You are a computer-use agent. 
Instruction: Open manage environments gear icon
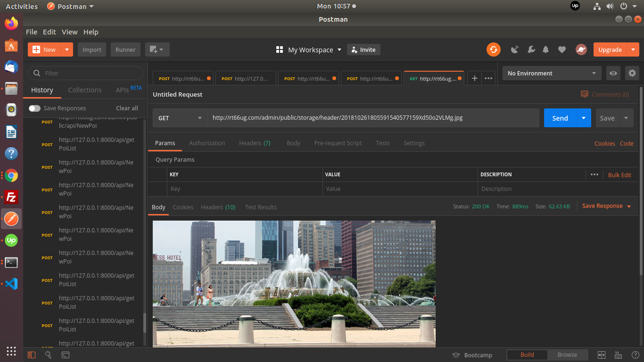pos(632,73)
